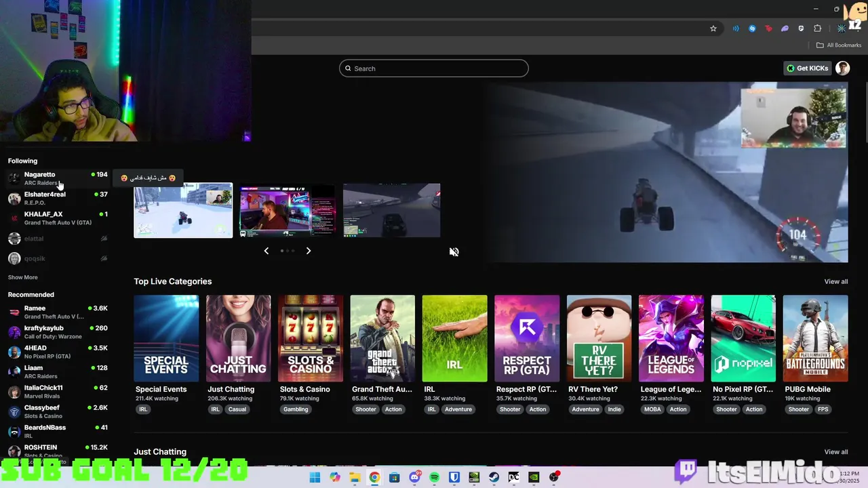This screenshot has height=488, width=868.
Task: Go to previous featured stream carousel
Action: 267,251
